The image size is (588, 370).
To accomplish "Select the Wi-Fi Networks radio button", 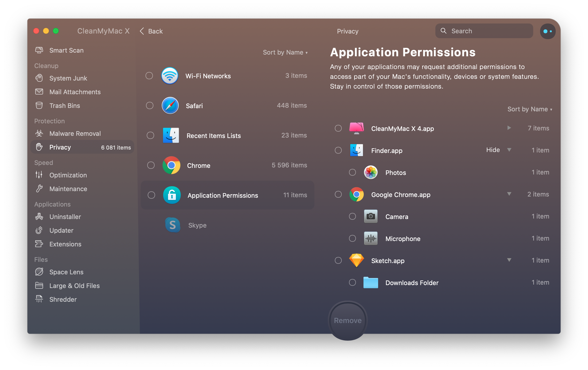I will coord(149,76).
